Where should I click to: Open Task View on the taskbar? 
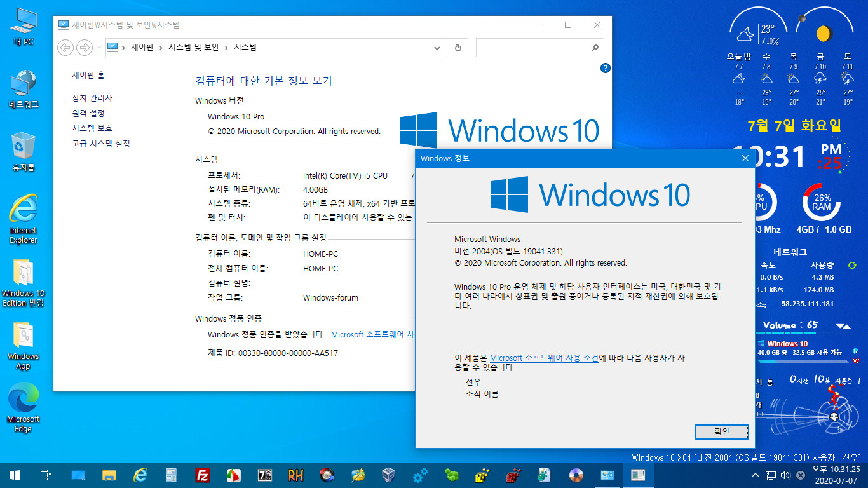(x=45, y=475)
